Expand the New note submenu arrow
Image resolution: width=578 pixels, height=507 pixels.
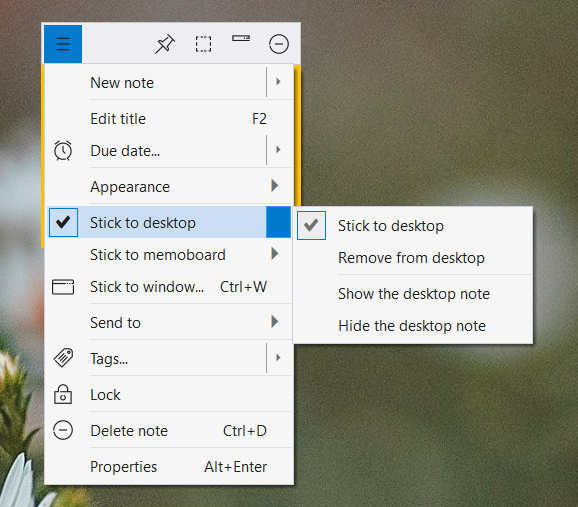point(279,81)
